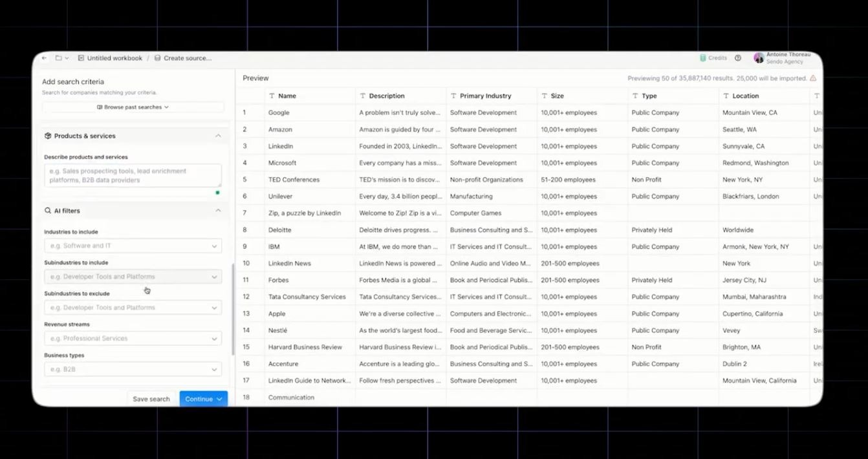868x459 pixels.
Task: Click the Create source breadcrumb
Action: [x=183, y=58]
